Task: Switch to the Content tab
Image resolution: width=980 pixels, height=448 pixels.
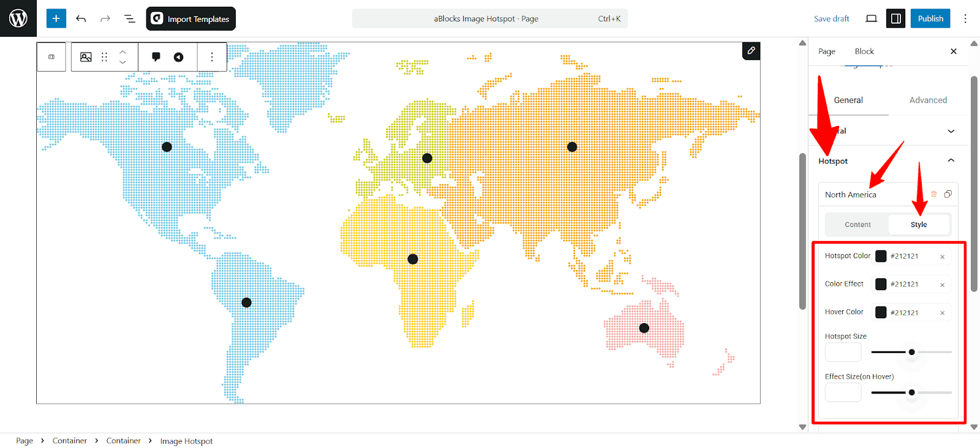Action: [x=858, y=225]
